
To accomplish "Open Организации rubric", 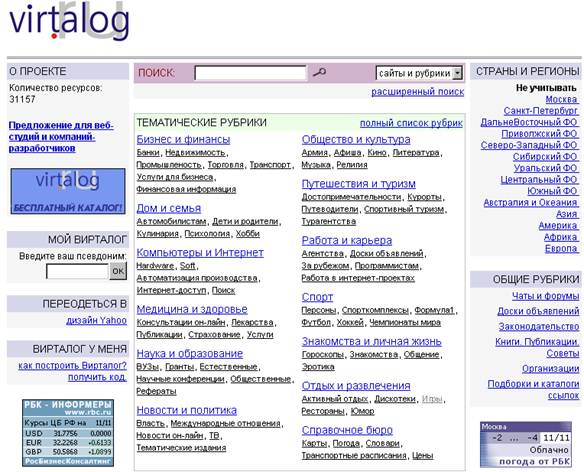I will coord(550,368).
